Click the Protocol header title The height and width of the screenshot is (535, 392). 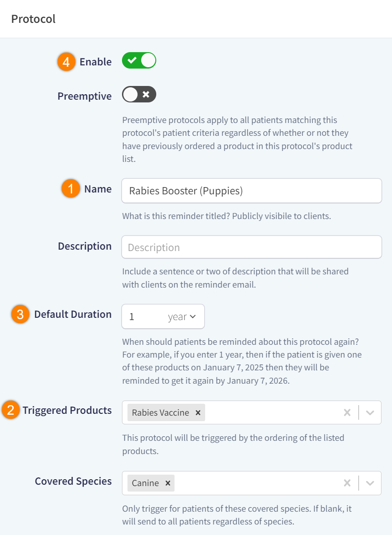click(33, 19)
